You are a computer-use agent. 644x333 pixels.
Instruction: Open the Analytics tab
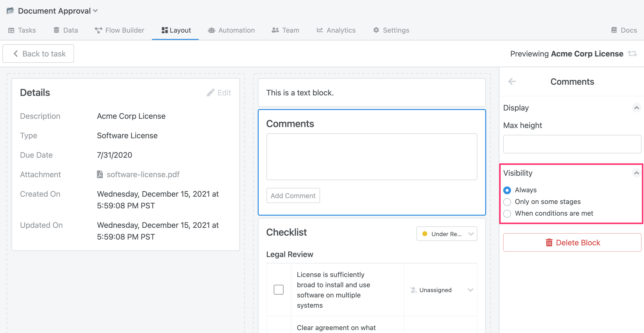[x=336, y=30]
